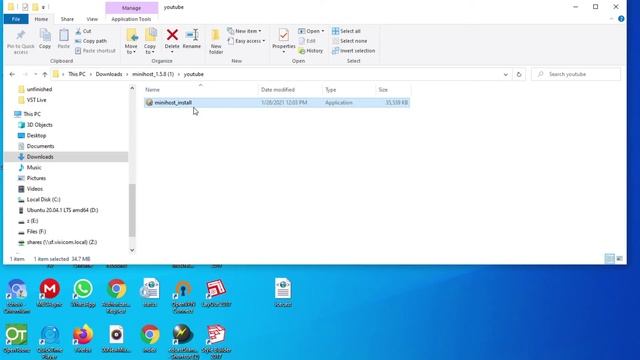Switch to Details view layout
640x360 pixels.
point(609,259)
